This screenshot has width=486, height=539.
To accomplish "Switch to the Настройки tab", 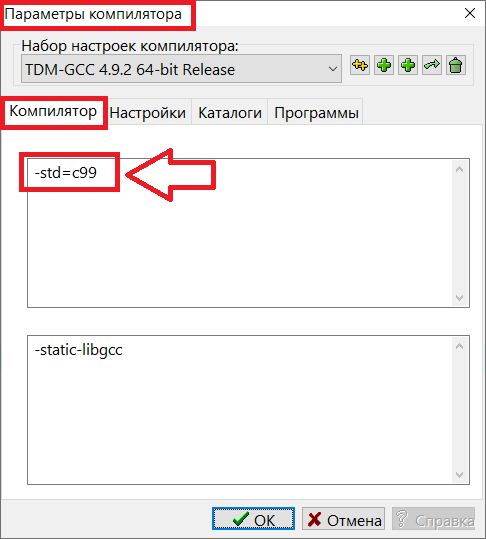I will (x=148, y=113).
